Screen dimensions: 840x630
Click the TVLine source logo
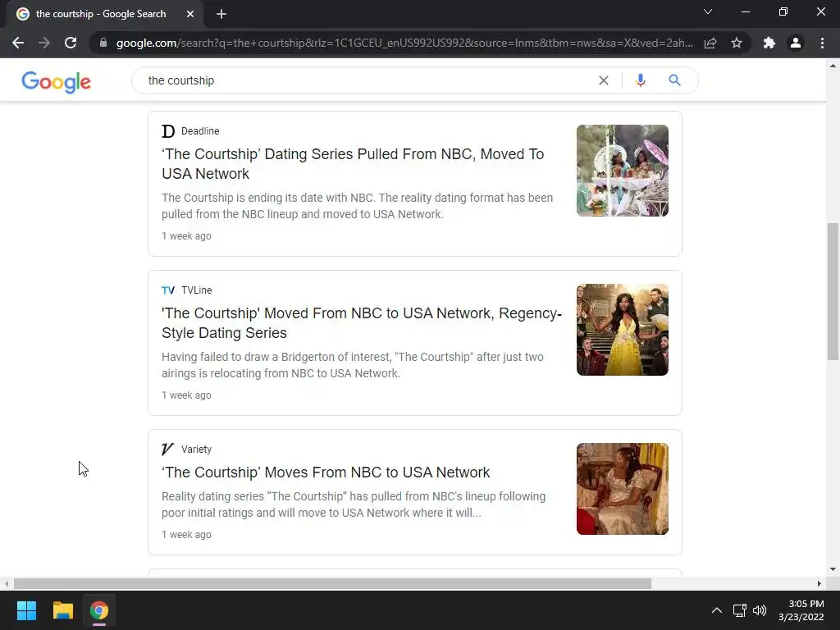(x=168, y=290)
